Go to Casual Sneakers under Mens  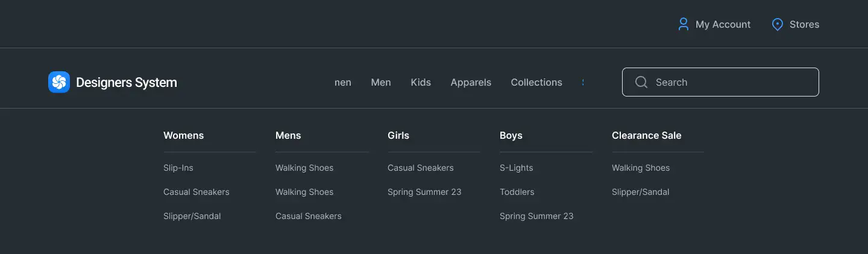(x=309, y=216)
